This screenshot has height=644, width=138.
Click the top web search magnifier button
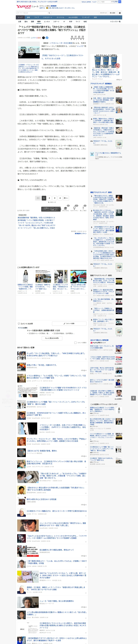120,2
